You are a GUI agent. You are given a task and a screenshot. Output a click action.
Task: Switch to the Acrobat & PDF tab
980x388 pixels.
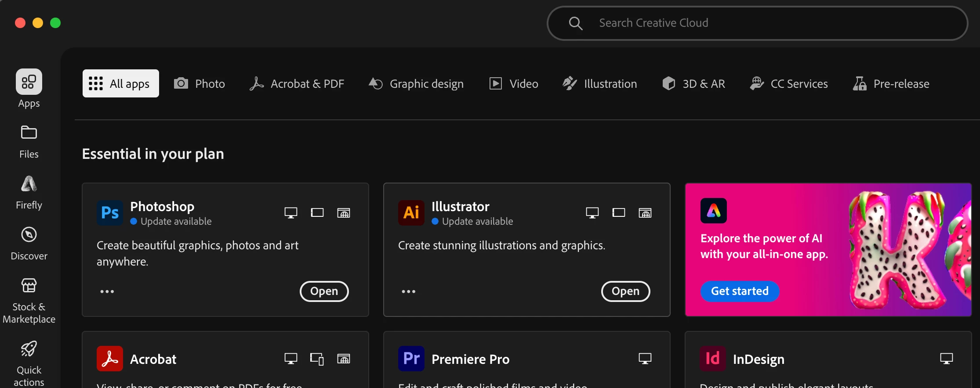[297, 83]
